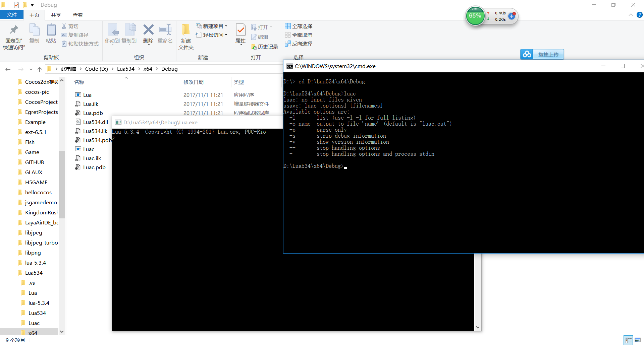Expand breadcrumb arrow after Code (D:)

click(112, 69)
